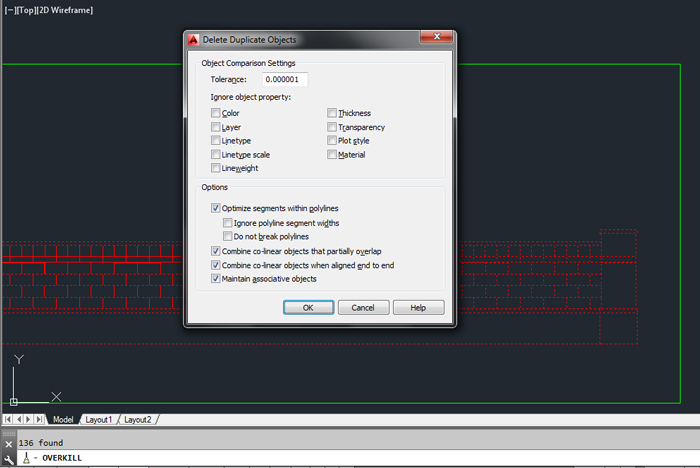The width and height of the screenshot is (700, 468).
Task: Open the [Top] view controls menu
Action: coord(26,10)
